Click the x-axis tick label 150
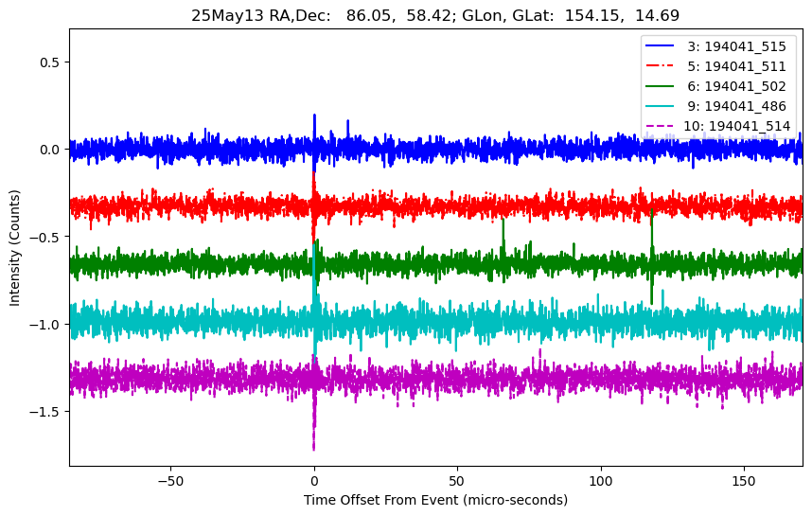 point(744,481)
